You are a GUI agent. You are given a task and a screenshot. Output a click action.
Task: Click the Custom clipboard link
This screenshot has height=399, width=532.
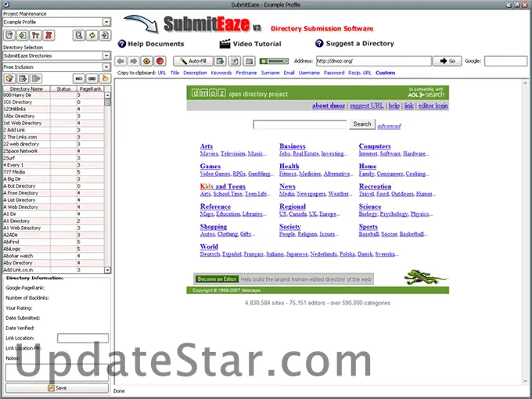click(x=386, y=73)
